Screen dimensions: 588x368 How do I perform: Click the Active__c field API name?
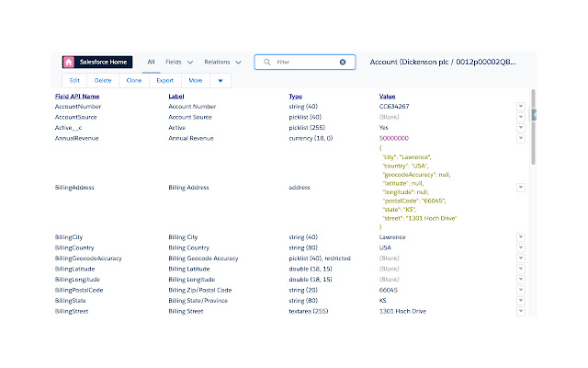68,128
